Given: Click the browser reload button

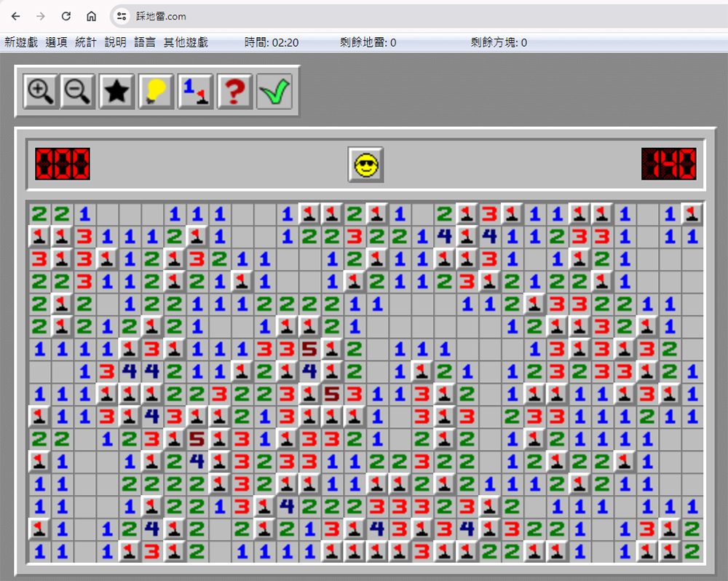Looking at the screenshot, I should pos(66,16).
